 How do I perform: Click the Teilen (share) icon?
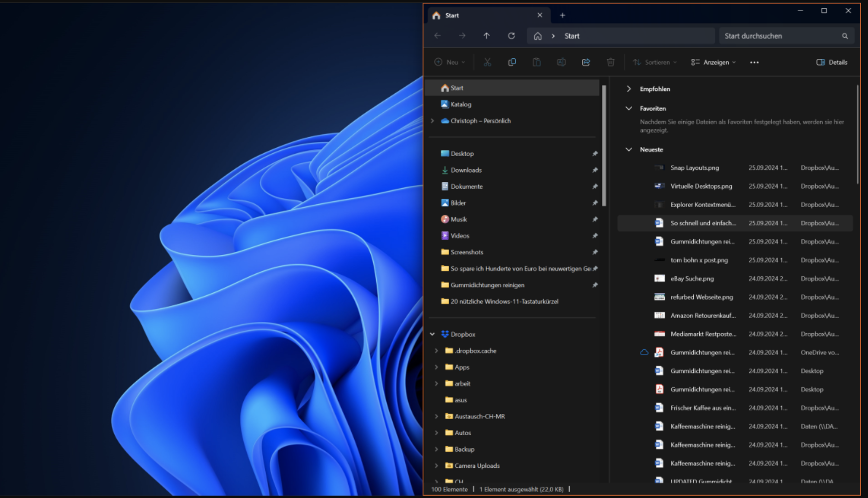[586, 62]
